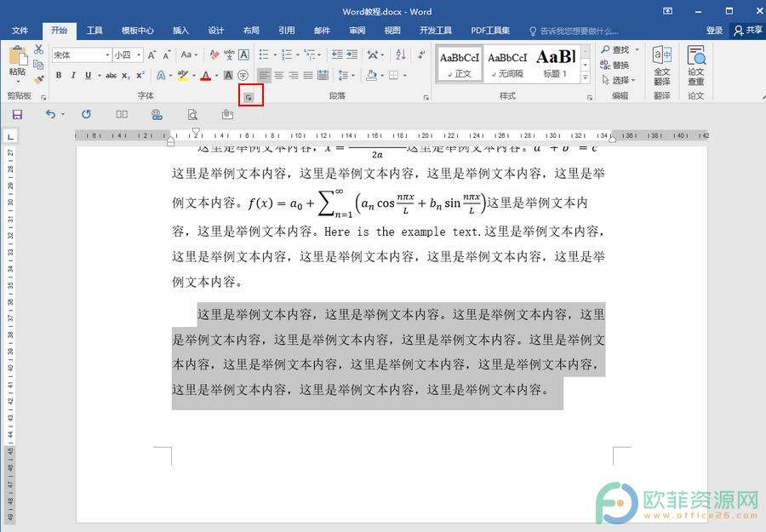Viewport: 766px width, 532px height.
Task: Increase font size with grow-font icon
Action: (x=152, y=54)
